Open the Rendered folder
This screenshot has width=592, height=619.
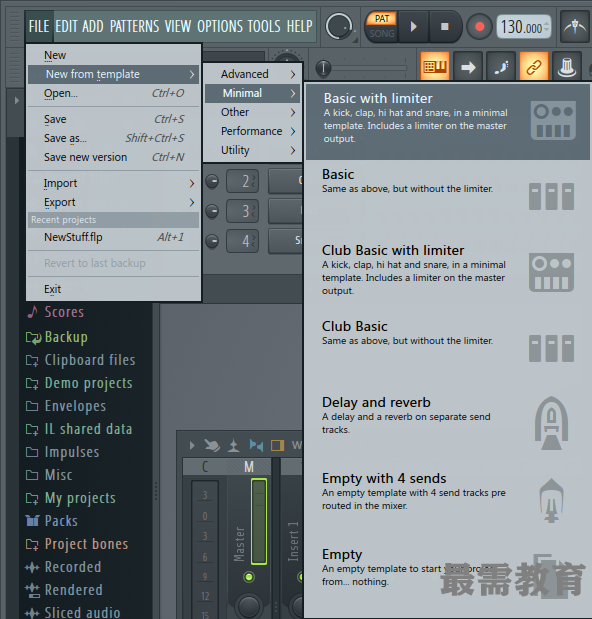pos(64,589)
